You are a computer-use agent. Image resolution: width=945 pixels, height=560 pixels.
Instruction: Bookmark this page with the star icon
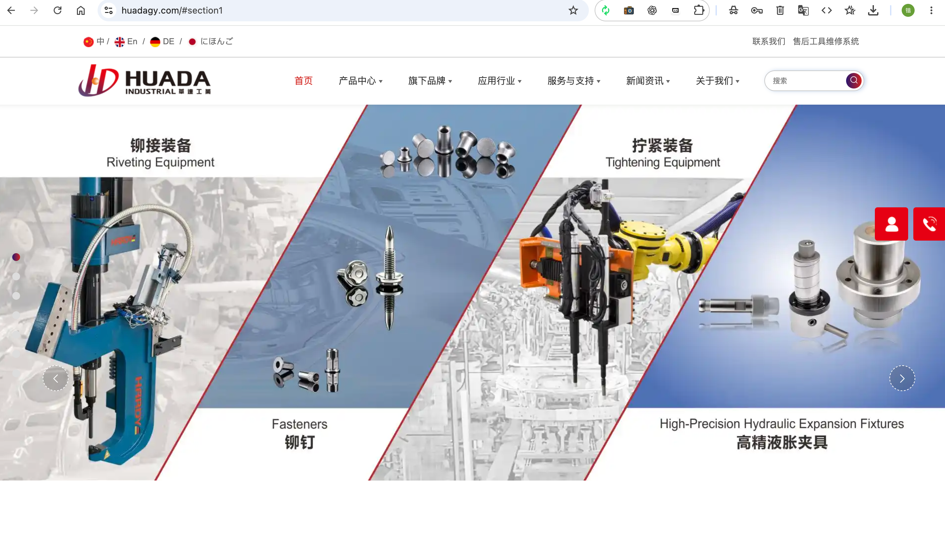tap(573, 10)
